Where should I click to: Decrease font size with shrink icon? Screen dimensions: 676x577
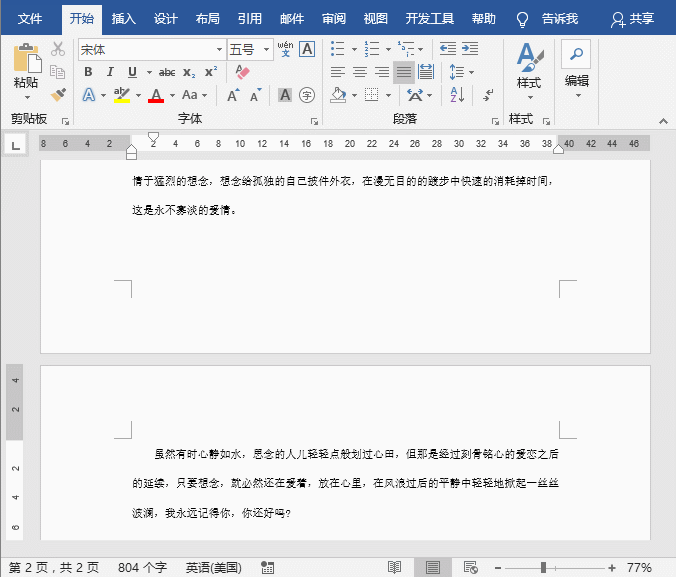256,95
